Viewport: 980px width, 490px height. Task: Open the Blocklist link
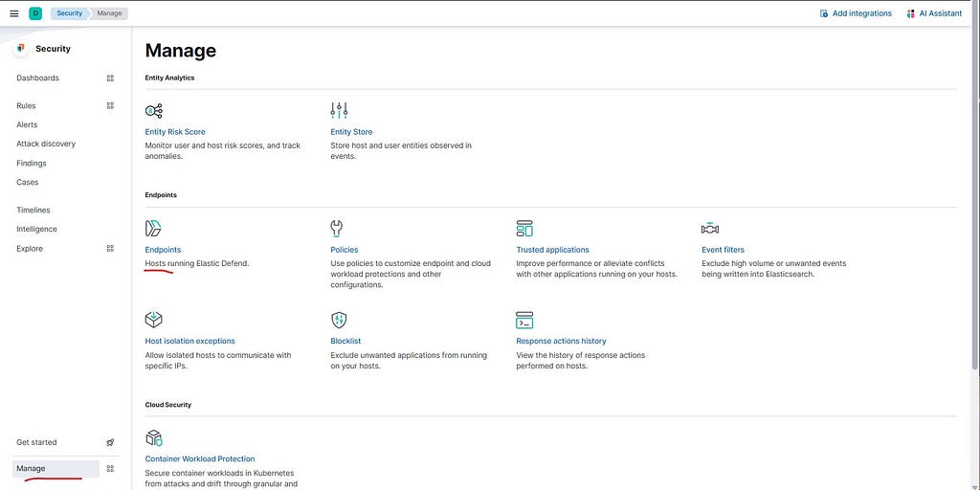[x=345, y=342]
